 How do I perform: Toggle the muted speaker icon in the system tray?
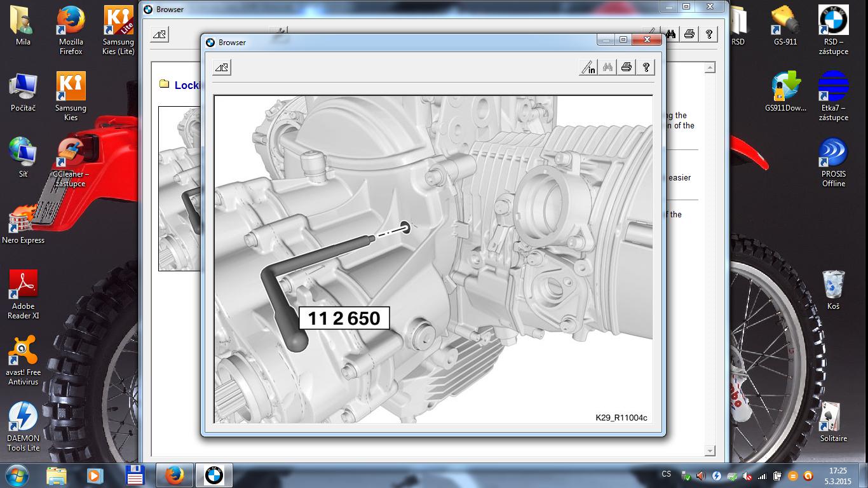point(700,476)
